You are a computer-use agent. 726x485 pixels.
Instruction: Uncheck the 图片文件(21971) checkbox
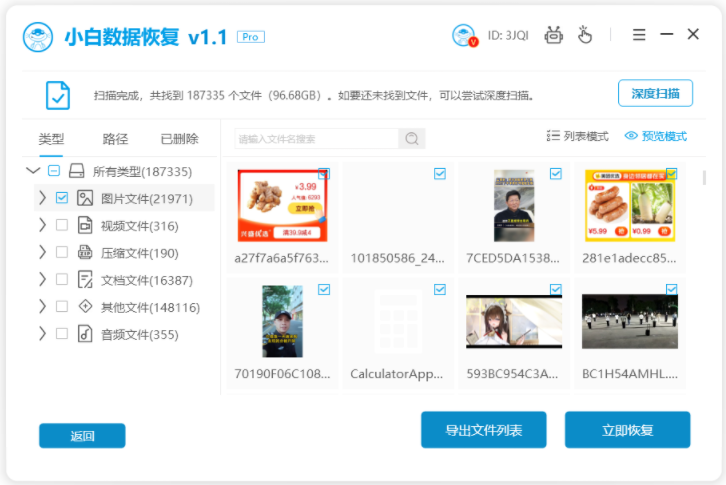coord(62,198)
